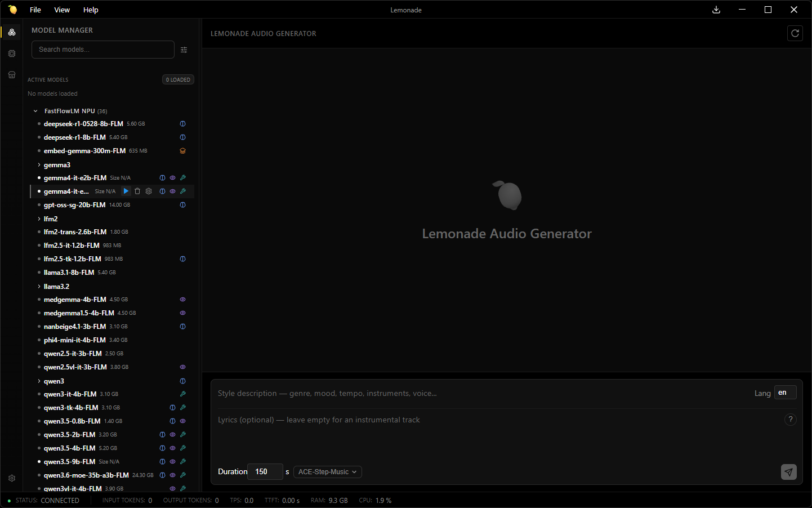
Task: Click the reasoning icon on nanbeige4.1-3b-FLM
Action: (x=182, y=327)
